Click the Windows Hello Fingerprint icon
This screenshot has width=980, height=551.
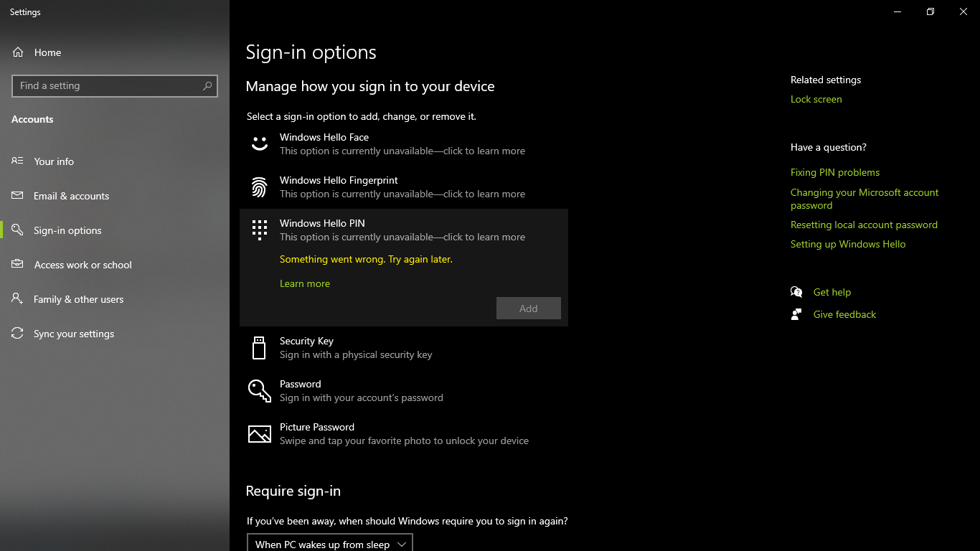[x=259, y=187]
